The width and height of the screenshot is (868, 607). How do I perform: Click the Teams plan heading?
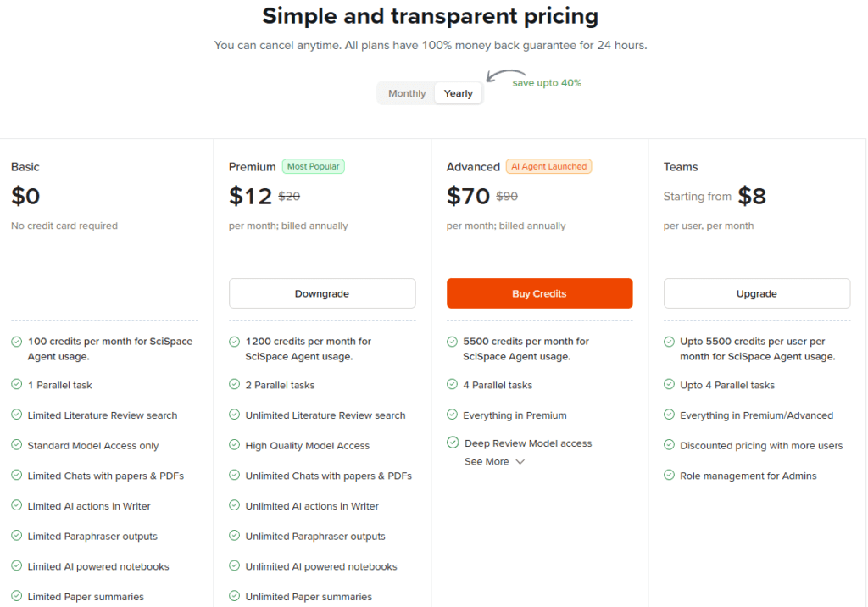(x=681, y=167)
